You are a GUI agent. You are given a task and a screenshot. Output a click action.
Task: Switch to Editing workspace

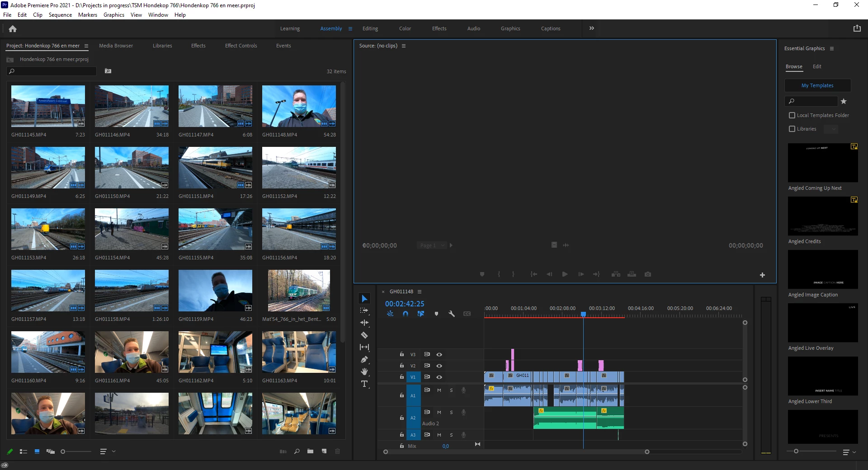pos(370,28)
